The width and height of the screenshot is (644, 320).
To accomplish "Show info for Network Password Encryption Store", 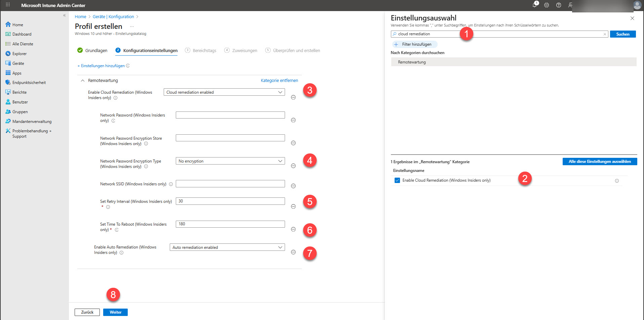I will [146, 144].
